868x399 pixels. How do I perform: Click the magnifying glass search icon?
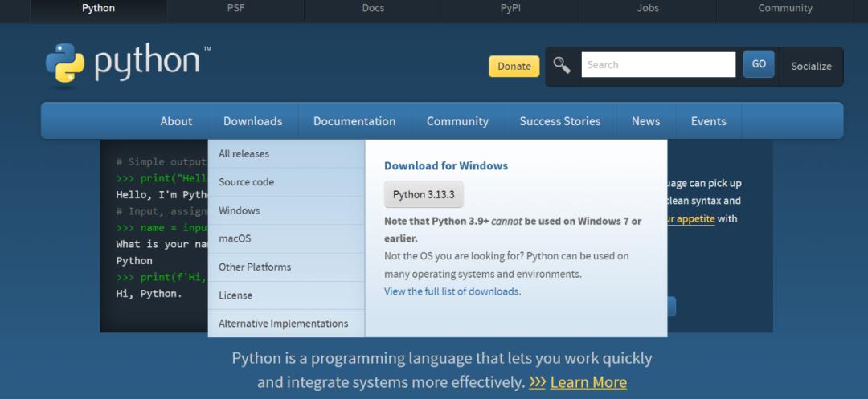point(562,65)
